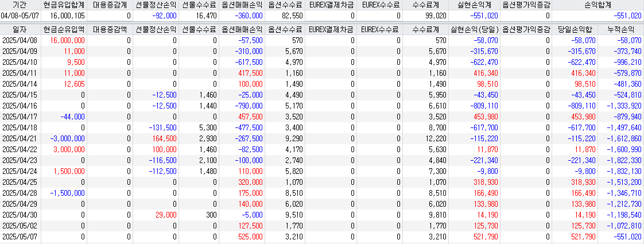644x244 pixels.
Task: Select the cash outflow -3,000,000
Action: pyautogui.click(x=67, y=138)
